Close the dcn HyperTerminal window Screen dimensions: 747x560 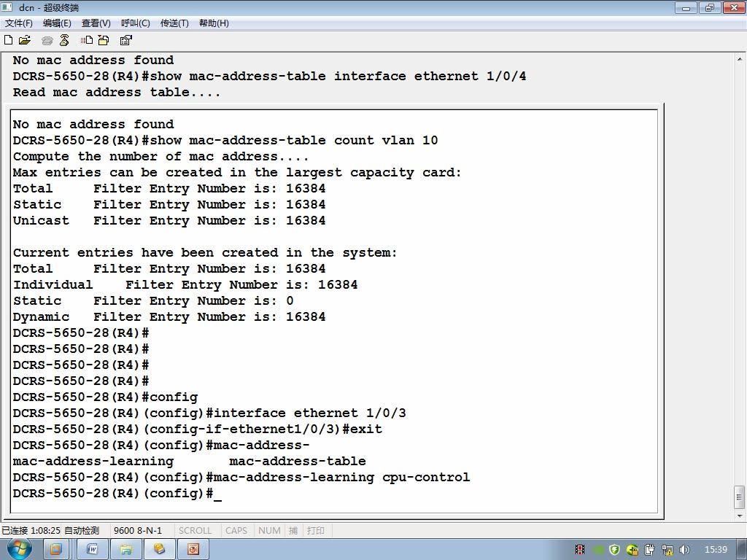pyautogui.click(x=734, y=7)
